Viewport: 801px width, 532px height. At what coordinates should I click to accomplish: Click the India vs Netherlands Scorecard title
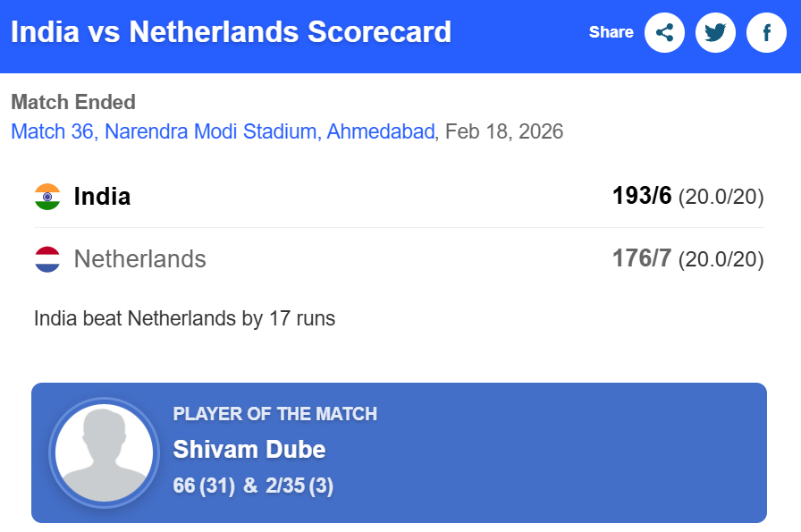coord(231,33)
